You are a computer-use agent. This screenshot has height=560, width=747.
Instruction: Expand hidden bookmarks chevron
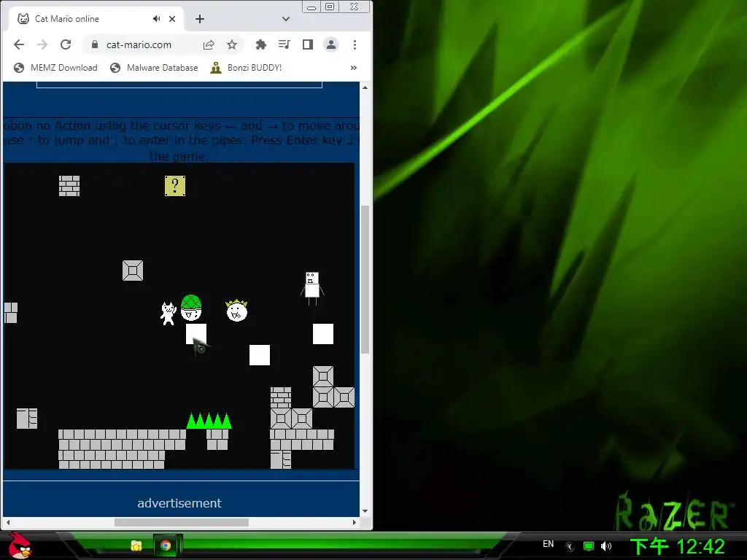click(354, 68)
